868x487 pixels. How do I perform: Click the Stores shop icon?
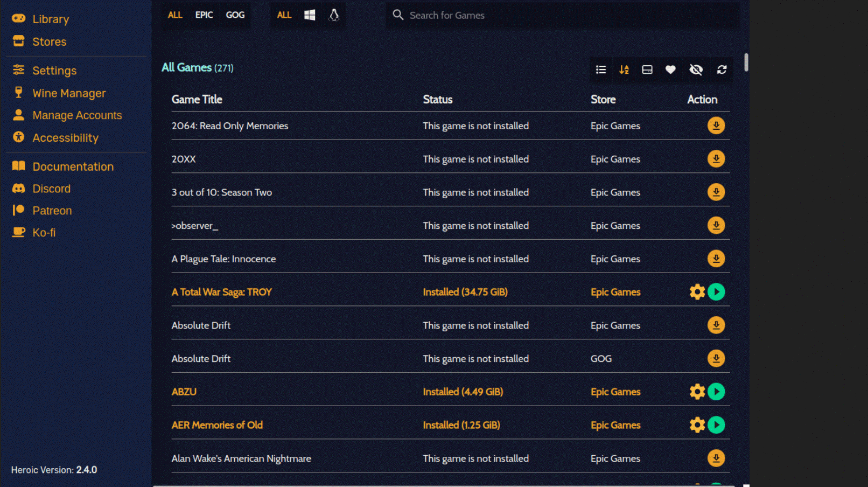[19, 41]
